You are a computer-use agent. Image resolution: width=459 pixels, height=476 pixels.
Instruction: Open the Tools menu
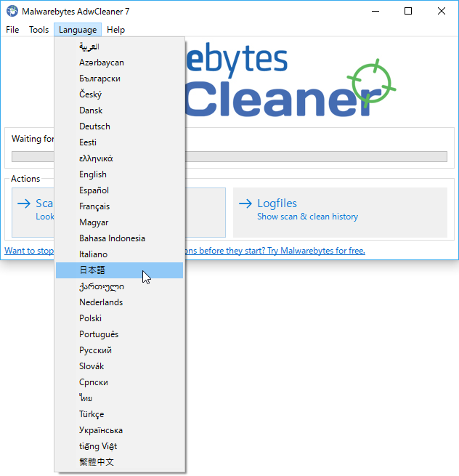point(38,30)
